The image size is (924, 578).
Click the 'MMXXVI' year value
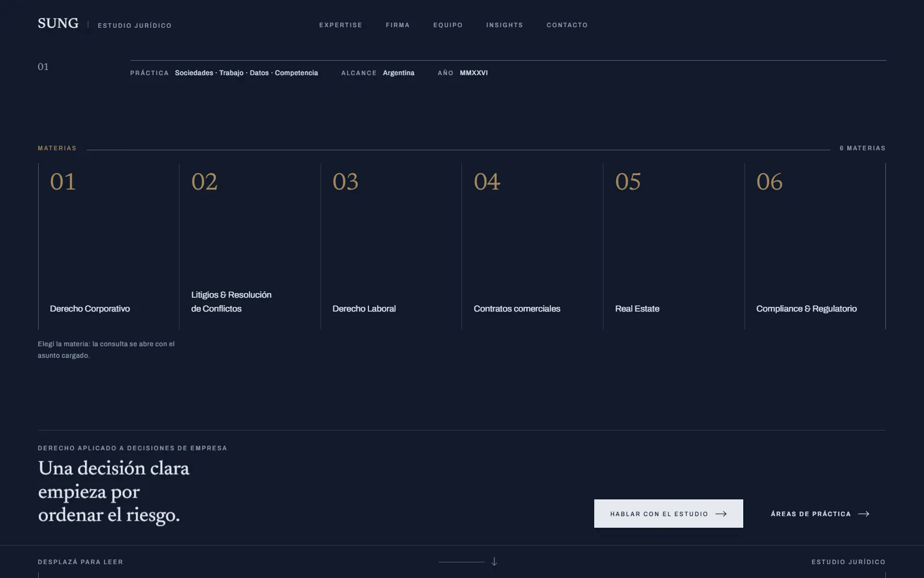click(474, 73)
